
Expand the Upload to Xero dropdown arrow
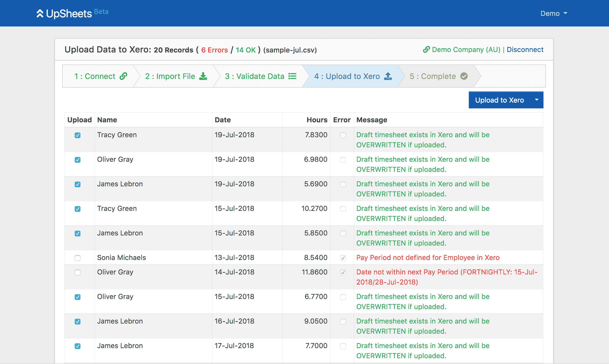coord(536,100)
